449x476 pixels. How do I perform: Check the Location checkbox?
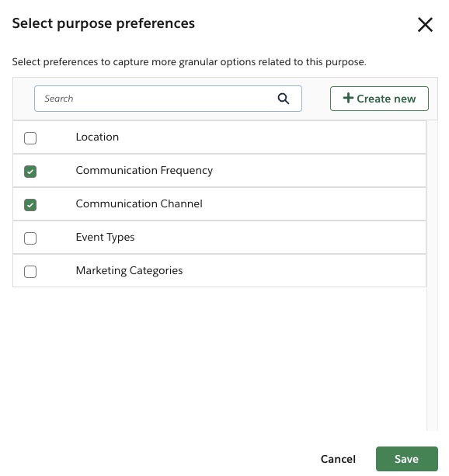pos(30,138)
